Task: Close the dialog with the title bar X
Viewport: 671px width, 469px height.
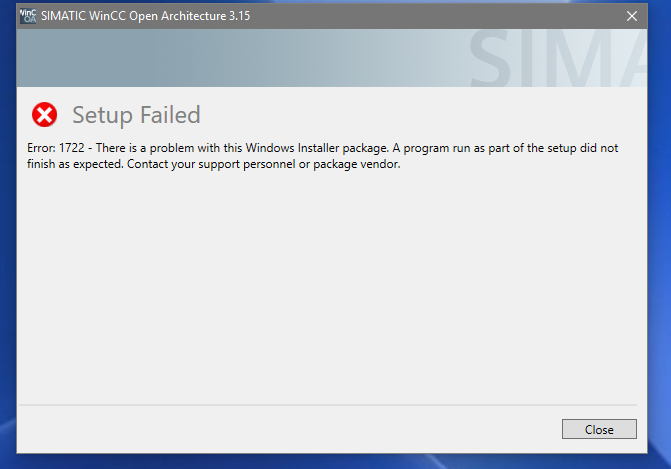Action: tap(631, 16)
